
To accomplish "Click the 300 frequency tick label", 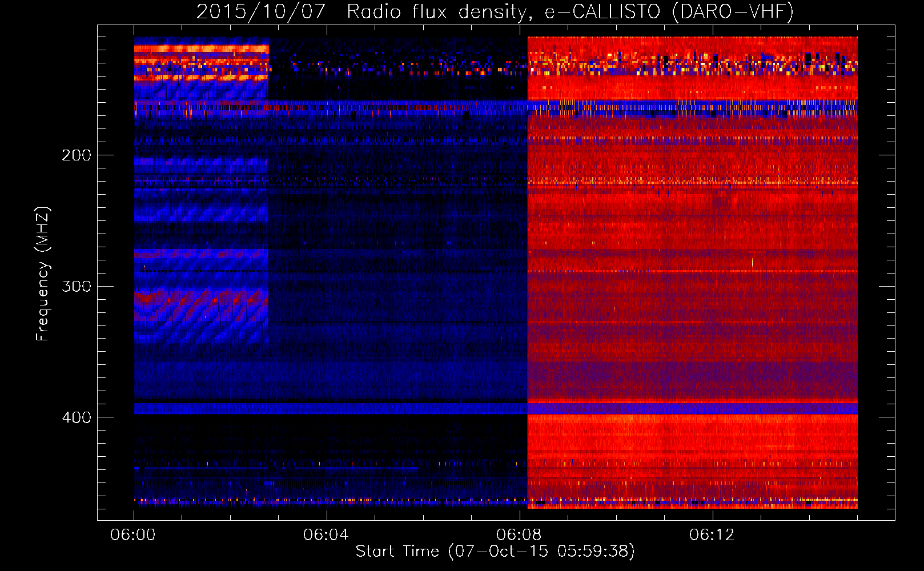I will coord(77,286).
